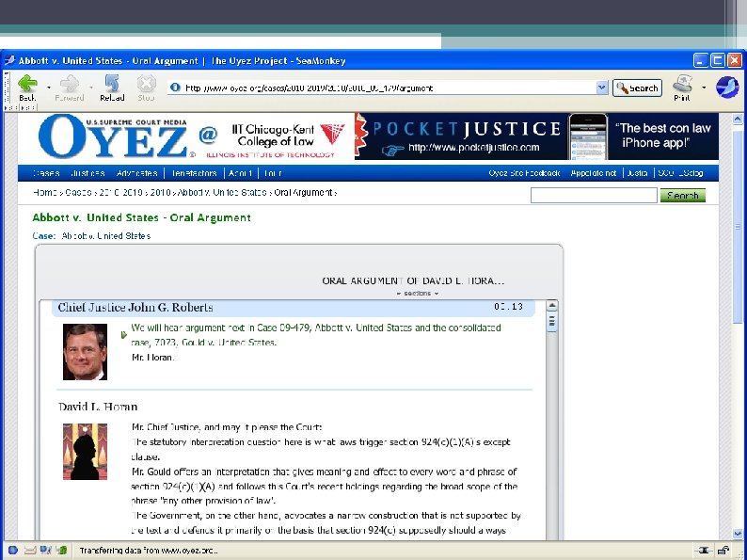Click the 'Mr. Horan.' transcript line

click(153, 357)
